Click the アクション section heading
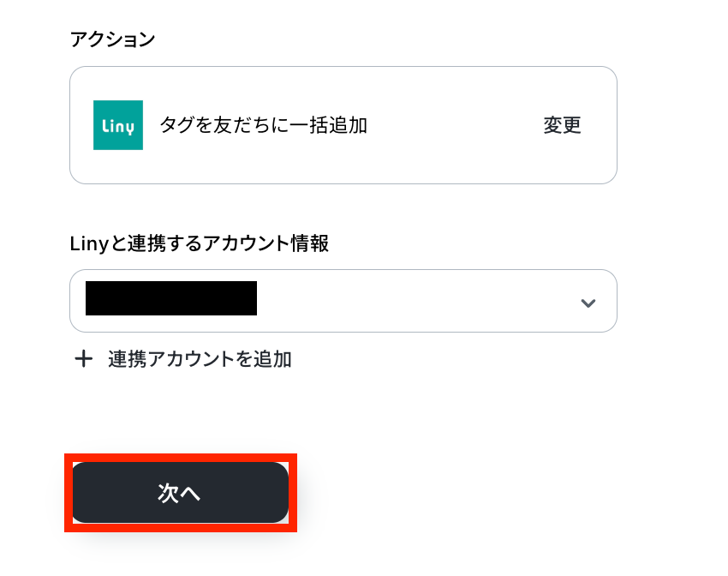The image size is (728, 576). click(x=112, y=39)
